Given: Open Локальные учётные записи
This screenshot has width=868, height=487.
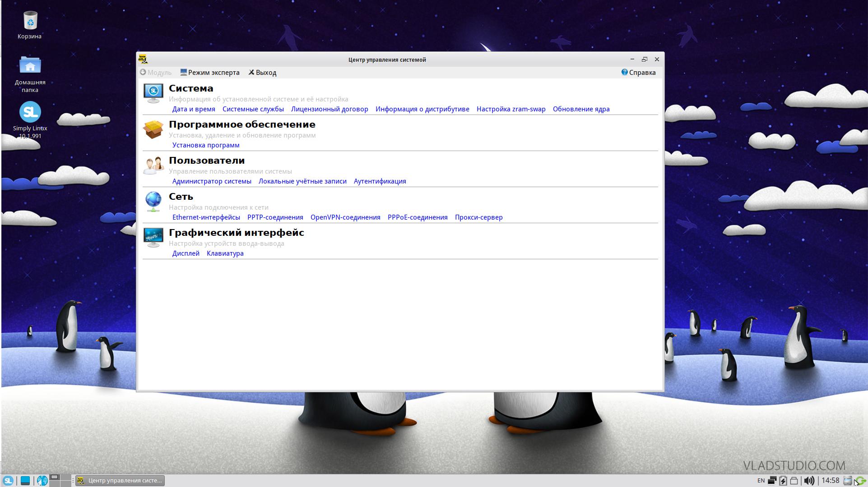Looking at the screenshot, I should (x=302, y=181).
